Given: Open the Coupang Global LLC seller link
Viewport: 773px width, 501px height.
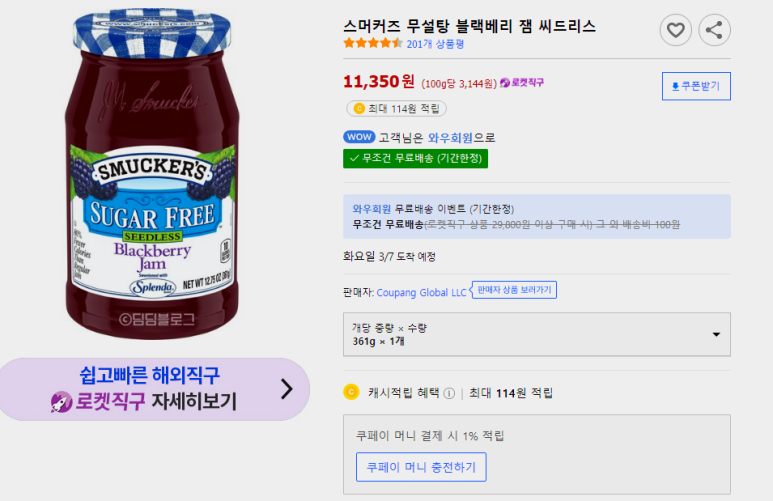Looking at the screenshot, I should click(x=422, y=292).
